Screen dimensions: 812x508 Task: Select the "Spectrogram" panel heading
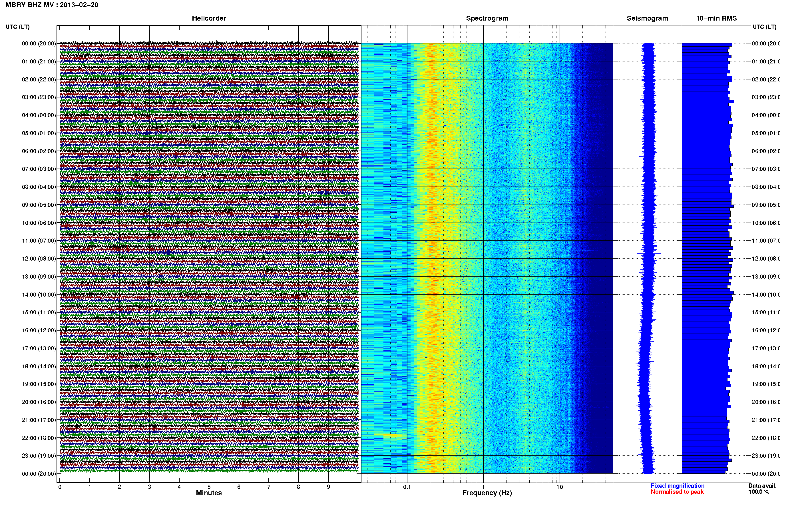[x=487, y=18]
